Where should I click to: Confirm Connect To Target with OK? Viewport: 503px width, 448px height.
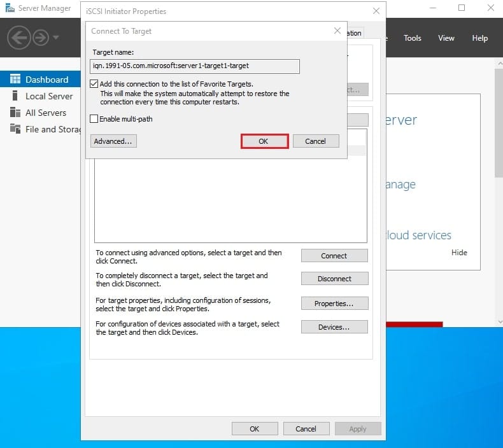point(264,141)
